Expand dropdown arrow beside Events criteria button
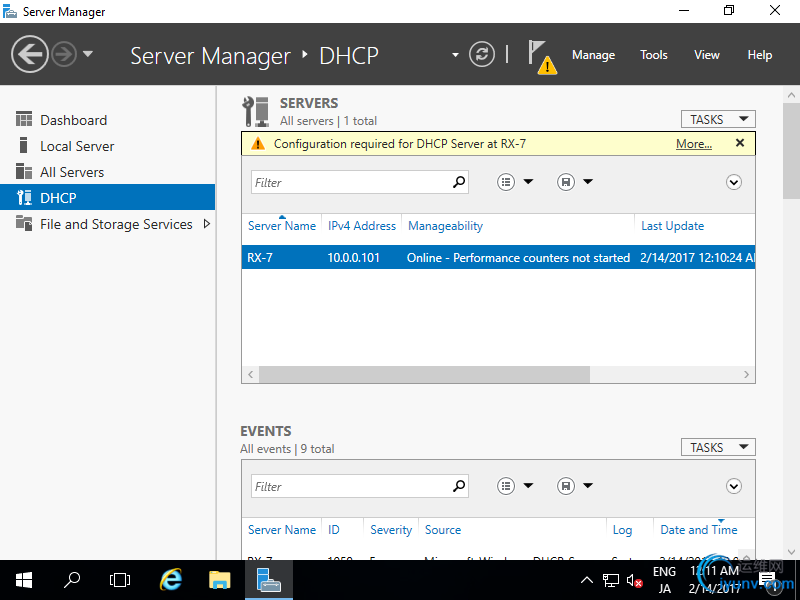 click(x=528, y=485)
